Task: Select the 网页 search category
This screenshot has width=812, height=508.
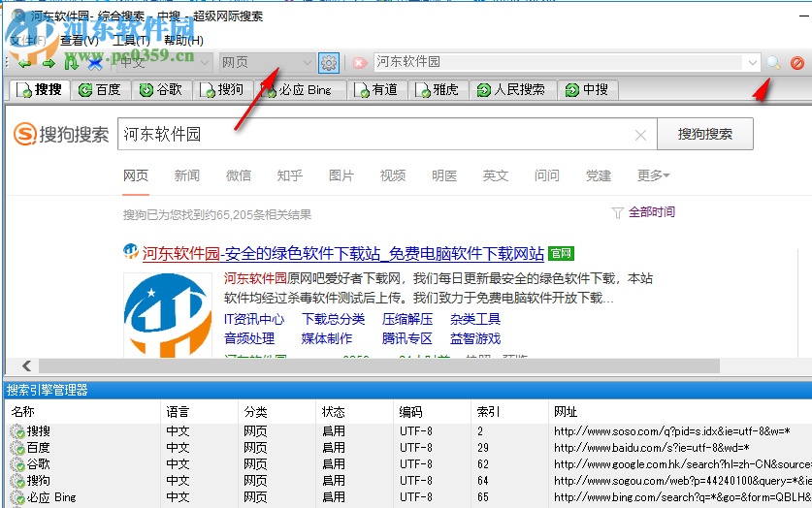Action: 136,175
